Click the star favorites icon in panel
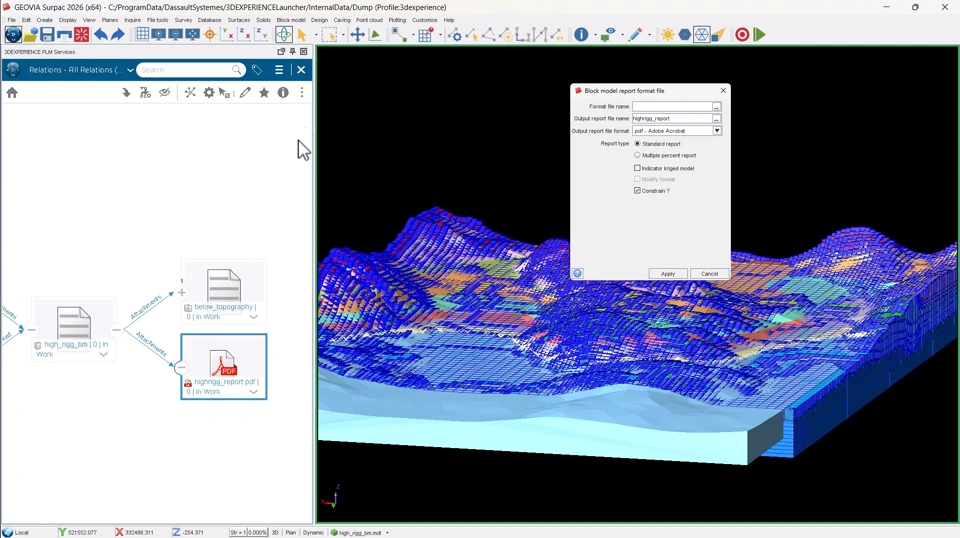This screenshot has height=538, width=960. pos(264,93)
